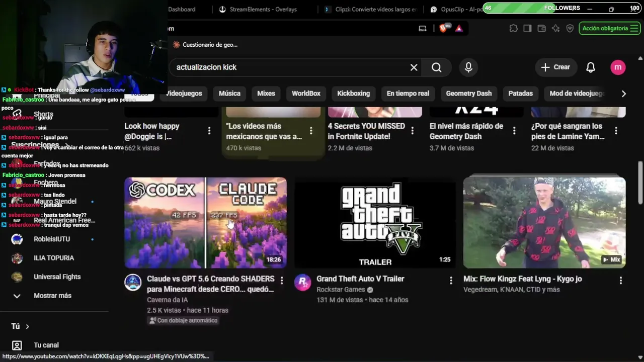Open the Caverna da IA channel avatar
This screenshot has width=644, height=362.
133,283
